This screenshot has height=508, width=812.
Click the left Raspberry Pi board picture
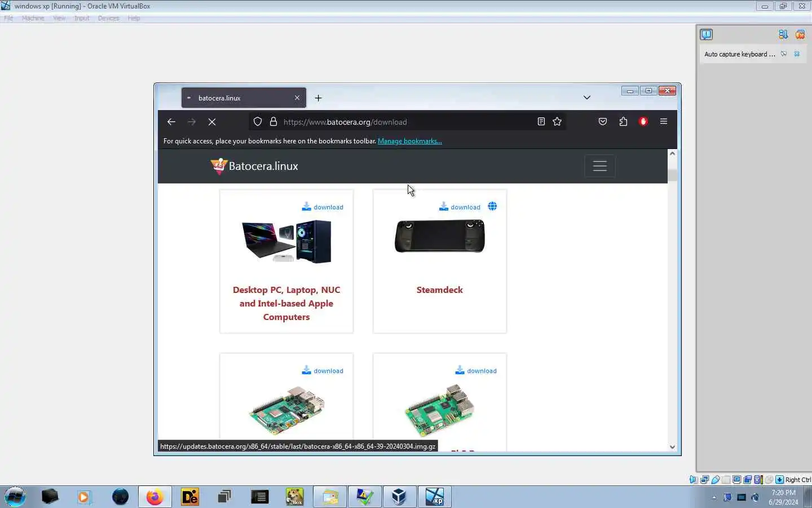tap(286, 410)
